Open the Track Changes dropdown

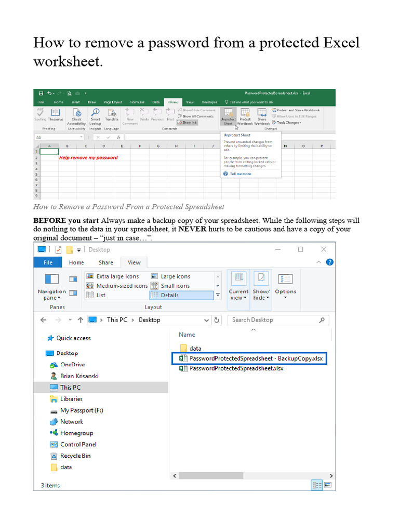[287, 123]
